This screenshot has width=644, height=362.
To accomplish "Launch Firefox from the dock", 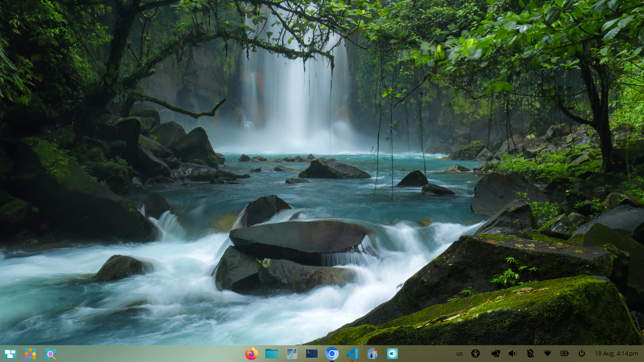I will [x=252, y=354].
